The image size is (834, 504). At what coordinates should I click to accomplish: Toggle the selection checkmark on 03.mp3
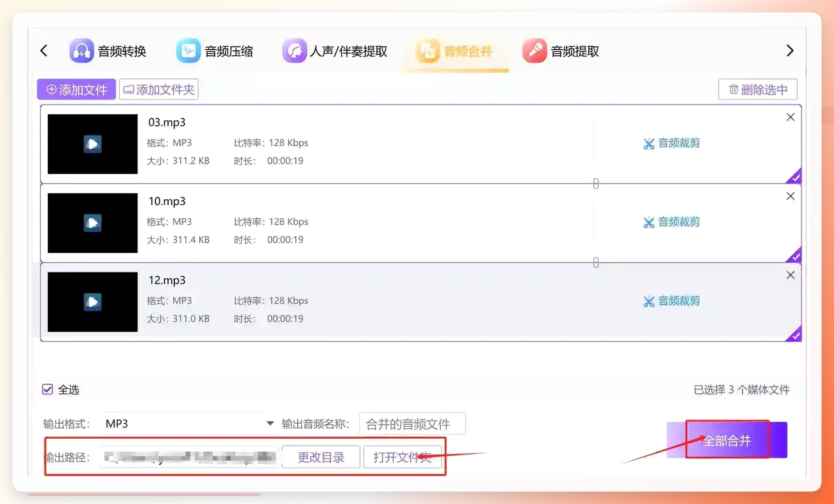[x=795, y=177]
